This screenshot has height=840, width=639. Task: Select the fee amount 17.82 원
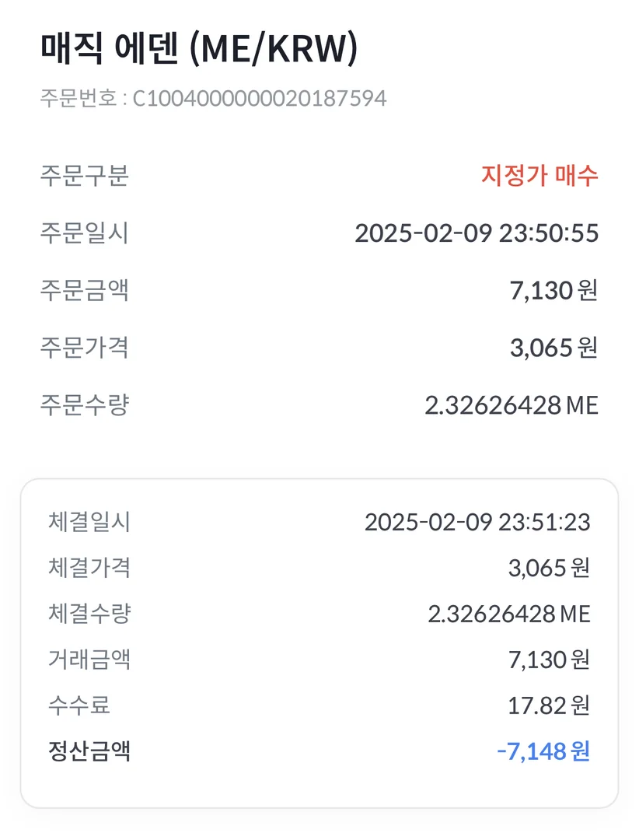tap(548, 705)
